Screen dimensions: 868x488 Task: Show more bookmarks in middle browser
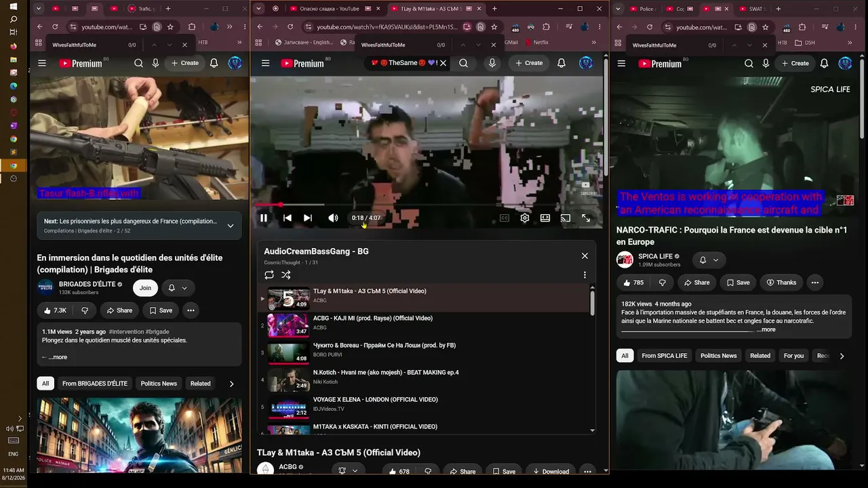click(594, 42)
